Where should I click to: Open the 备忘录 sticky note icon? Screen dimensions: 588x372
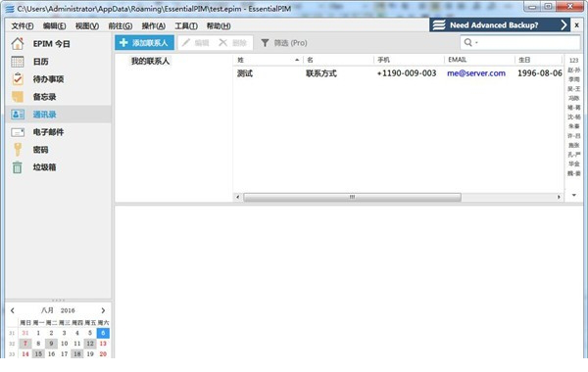pyautogui.click(x=18, y=97)
